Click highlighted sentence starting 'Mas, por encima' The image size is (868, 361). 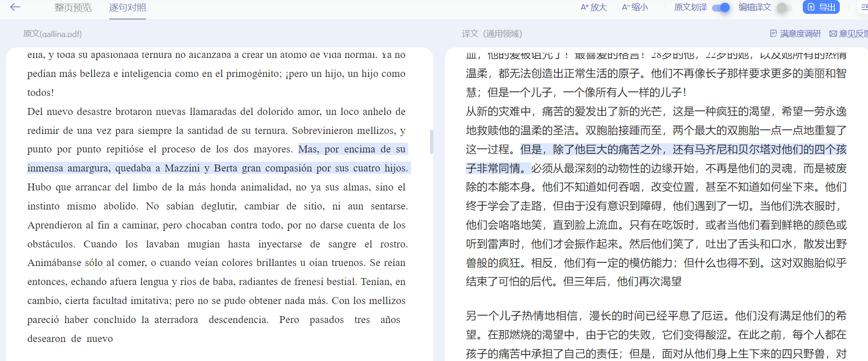[218, 158]
